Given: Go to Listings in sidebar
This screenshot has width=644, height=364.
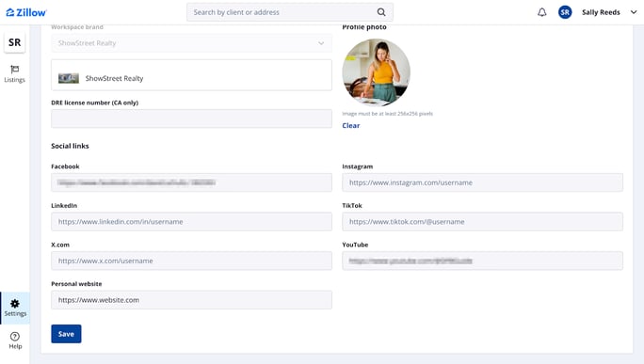Looking at the screenshot, I should coord(15,74).
